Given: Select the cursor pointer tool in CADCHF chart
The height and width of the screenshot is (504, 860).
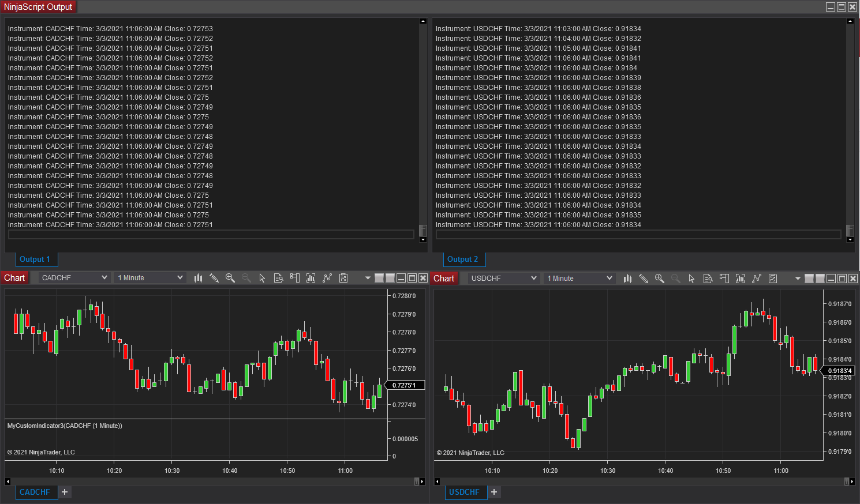Looking at the screenshot, I should click(262, 278).
